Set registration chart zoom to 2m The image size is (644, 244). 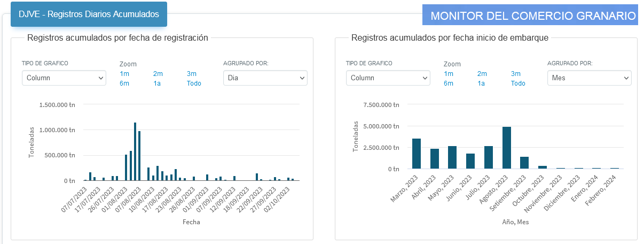click(x=158, y=74)
